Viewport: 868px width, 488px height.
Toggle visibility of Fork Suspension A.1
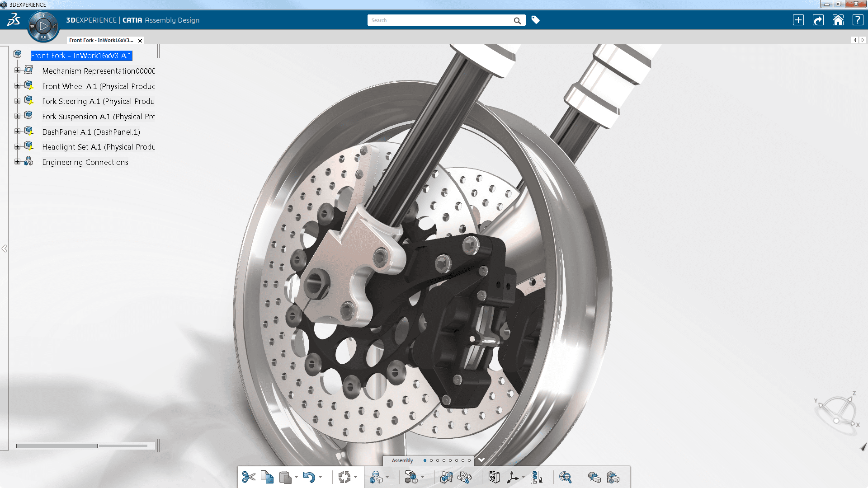tap(28, 116)
